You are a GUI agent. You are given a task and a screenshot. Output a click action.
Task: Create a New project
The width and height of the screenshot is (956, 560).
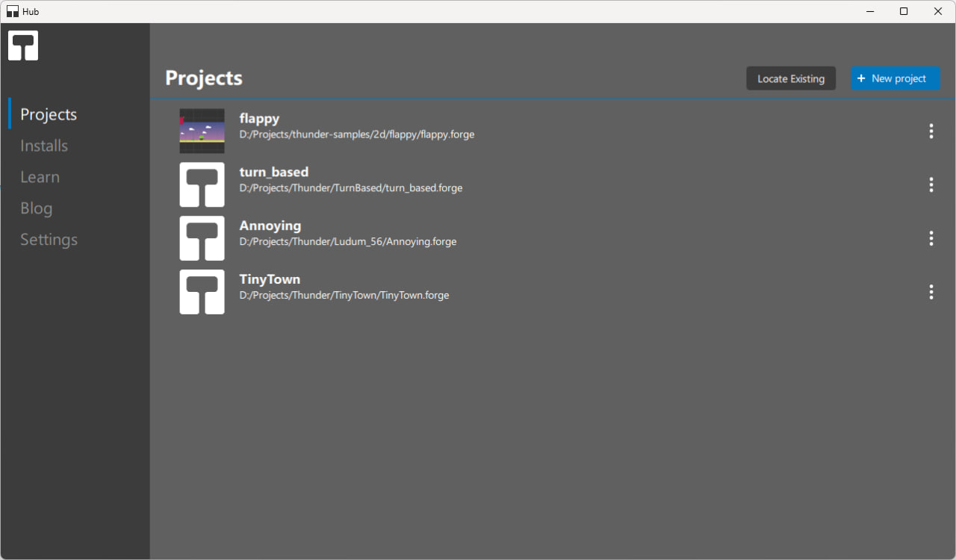[895, 78]
